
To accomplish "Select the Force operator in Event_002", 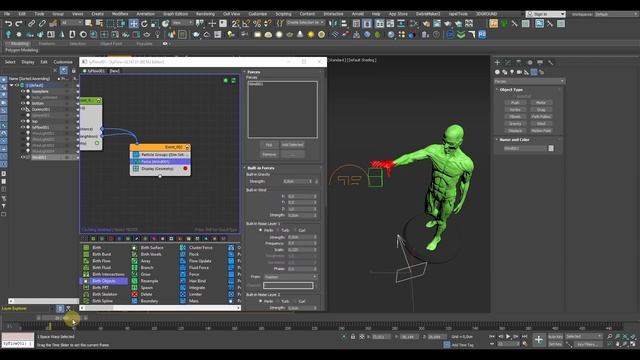I will tap(160, 162).
